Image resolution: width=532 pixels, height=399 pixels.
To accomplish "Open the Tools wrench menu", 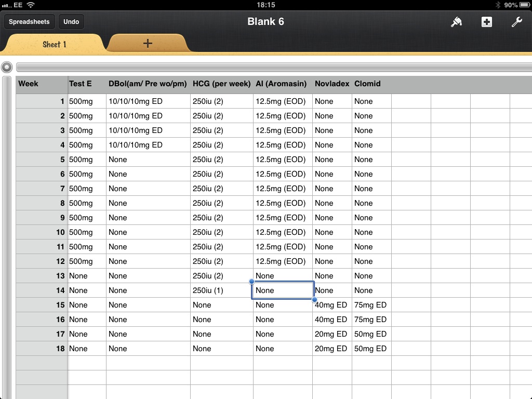I will [x=517, y=22].
